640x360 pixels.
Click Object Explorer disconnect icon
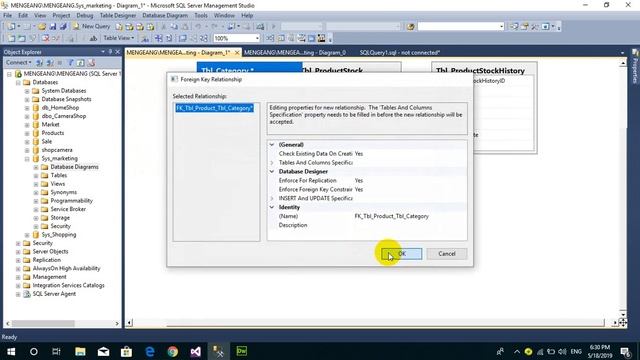coord(50,62)
